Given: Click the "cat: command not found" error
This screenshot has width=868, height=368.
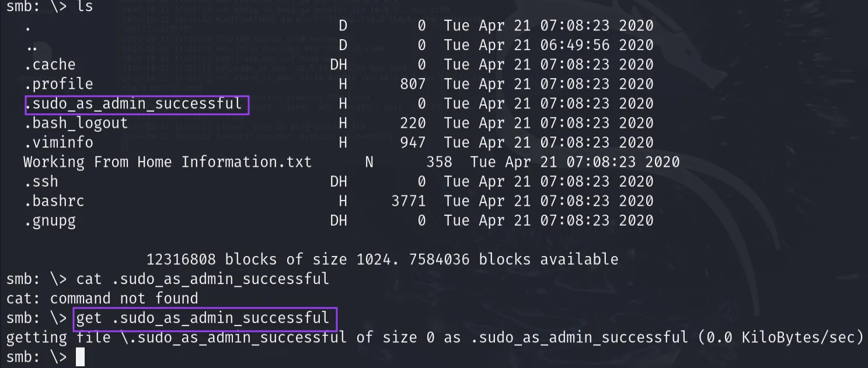Looking at the screenshot, I should point(102,299).
